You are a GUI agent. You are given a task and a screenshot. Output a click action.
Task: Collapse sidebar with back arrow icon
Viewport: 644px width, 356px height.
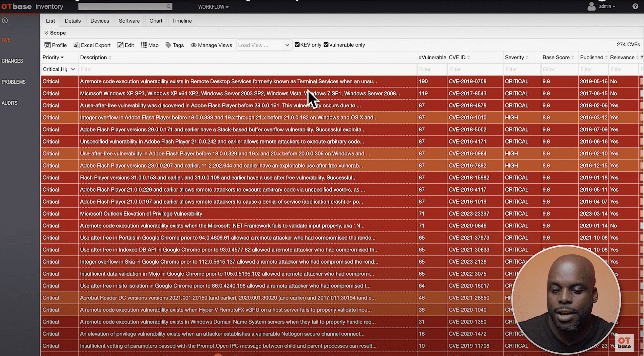(x=5, y=20)
